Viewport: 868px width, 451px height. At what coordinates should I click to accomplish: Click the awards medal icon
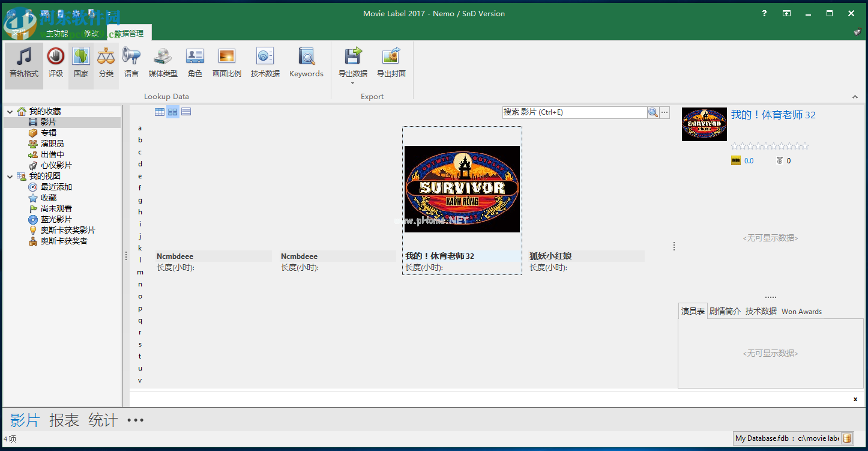point(780,160)
